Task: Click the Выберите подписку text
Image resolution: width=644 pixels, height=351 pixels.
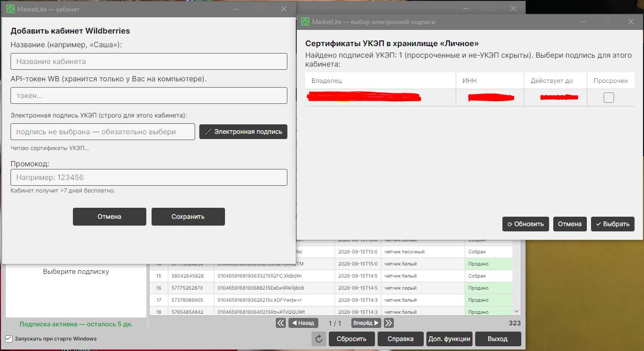Action: pyautogui.click(x=76, y=272)
